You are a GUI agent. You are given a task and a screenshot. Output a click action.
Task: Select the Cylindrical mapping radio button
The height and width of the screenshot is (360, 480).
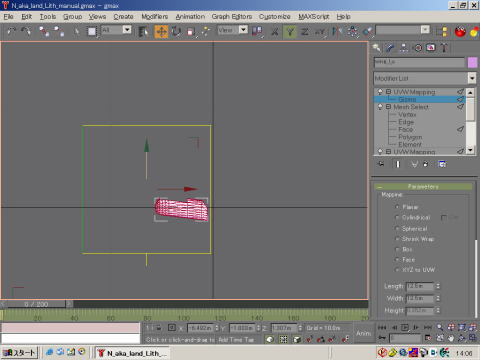click(397, 217)
